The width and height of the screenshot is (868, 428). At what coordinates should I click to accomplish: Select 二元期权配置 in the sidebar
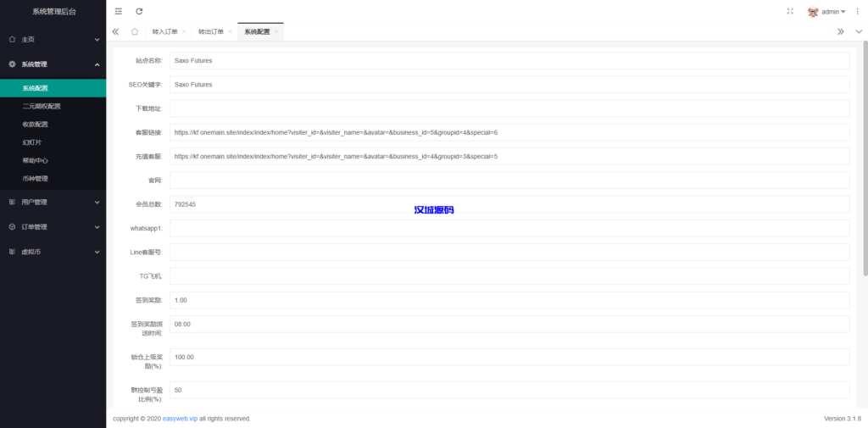pos(42,106)
